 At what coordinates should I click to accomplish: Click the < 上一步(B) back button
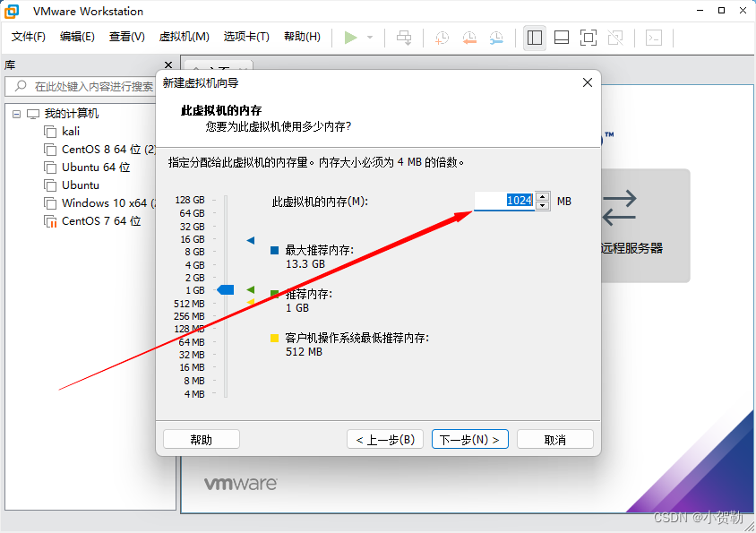(385, 440)
